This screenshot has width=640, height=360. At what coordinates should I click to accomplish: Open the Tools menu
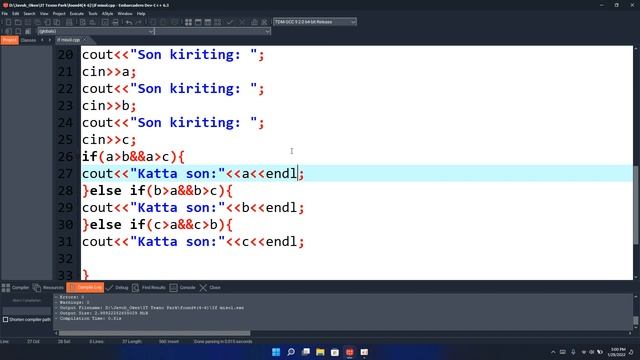point(93,13)
